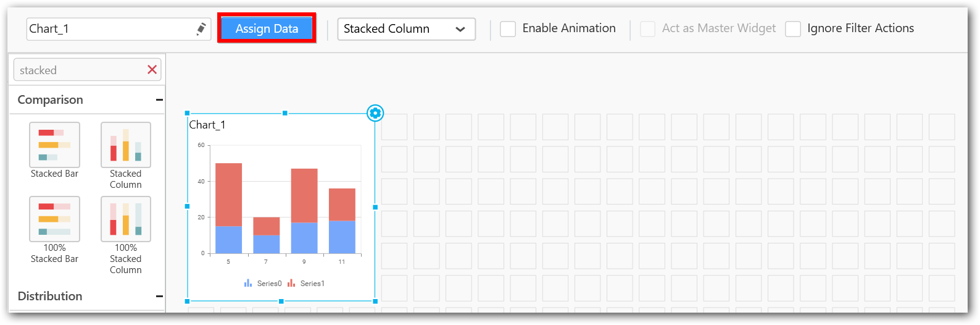
Task: Check the Ignore Filter Actions checkbox
Action: 793,29
